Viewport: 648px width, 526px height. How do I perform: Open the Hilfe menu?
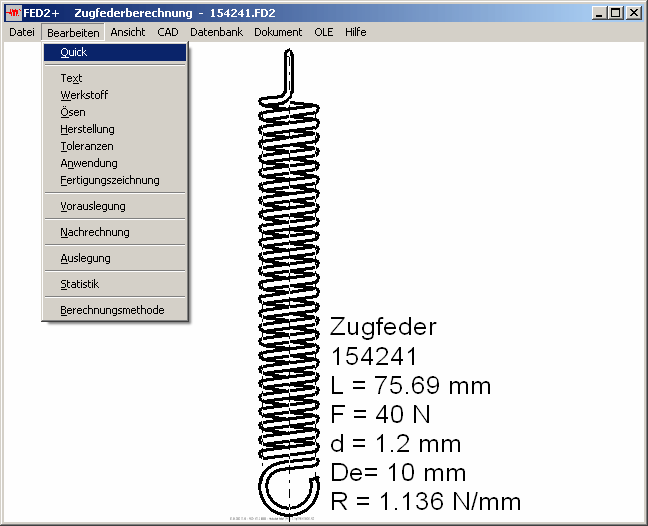pyautogui.click(x=355, y=32)
